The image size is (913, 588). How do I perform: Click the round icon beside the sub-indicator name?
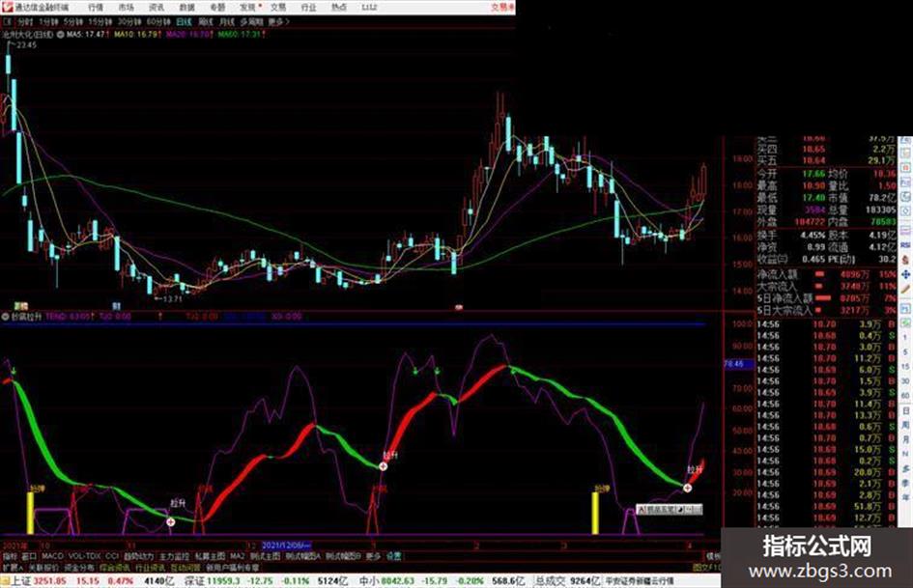click(5, 317)
